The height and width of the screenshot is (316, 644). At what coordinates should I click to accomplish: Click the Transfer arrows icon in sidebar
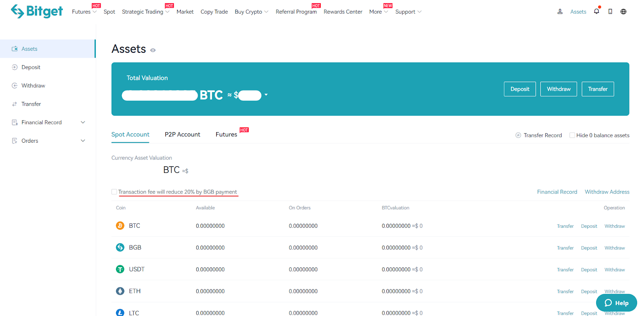pos(14,104)
